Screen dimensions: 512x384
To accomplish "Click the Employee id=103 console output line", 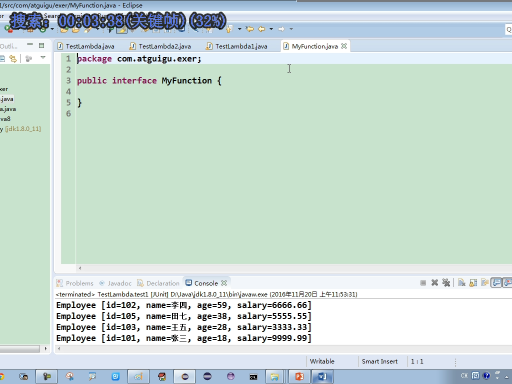I will (x=184, y=327).
